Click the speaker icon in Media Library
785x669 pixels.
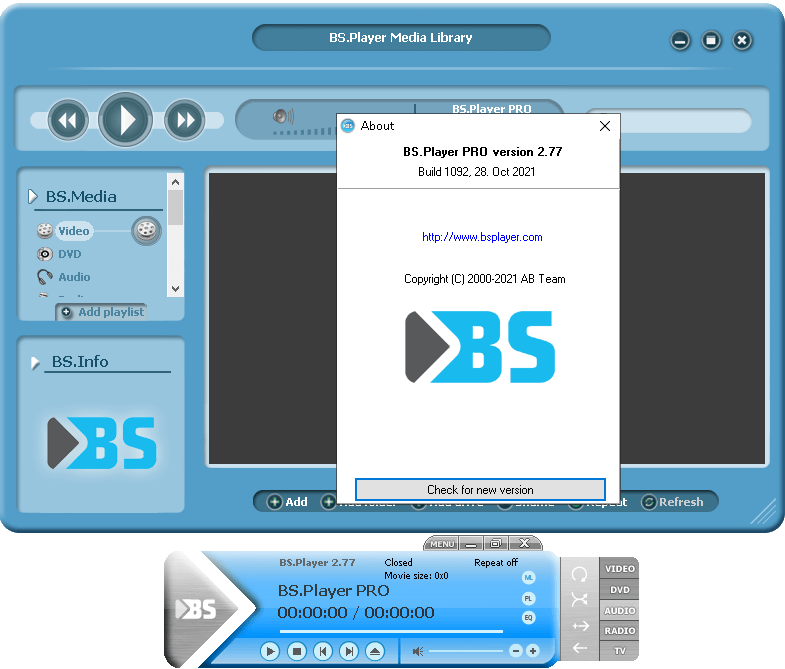tap(283, 116)
